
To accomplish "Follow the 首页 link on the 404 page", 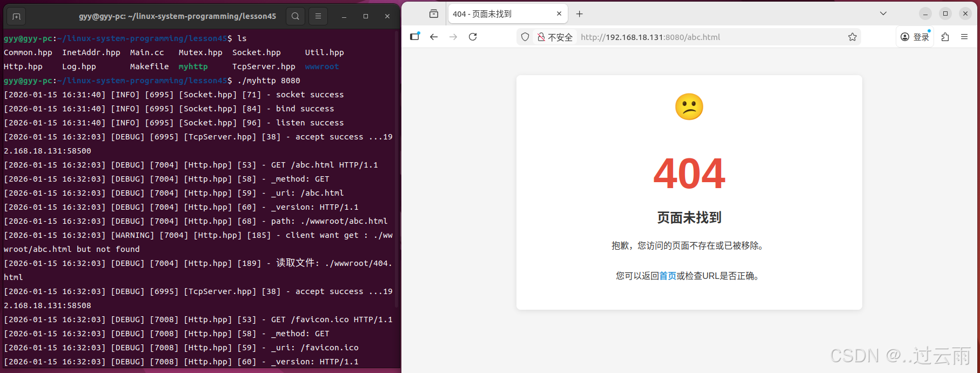I will pos(668,276).
